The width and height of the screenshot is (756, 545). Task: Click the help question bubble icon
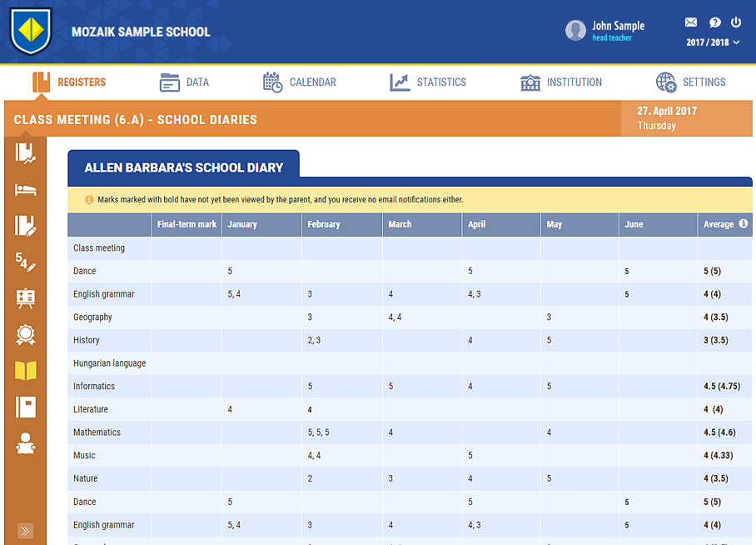pos(714,22)
